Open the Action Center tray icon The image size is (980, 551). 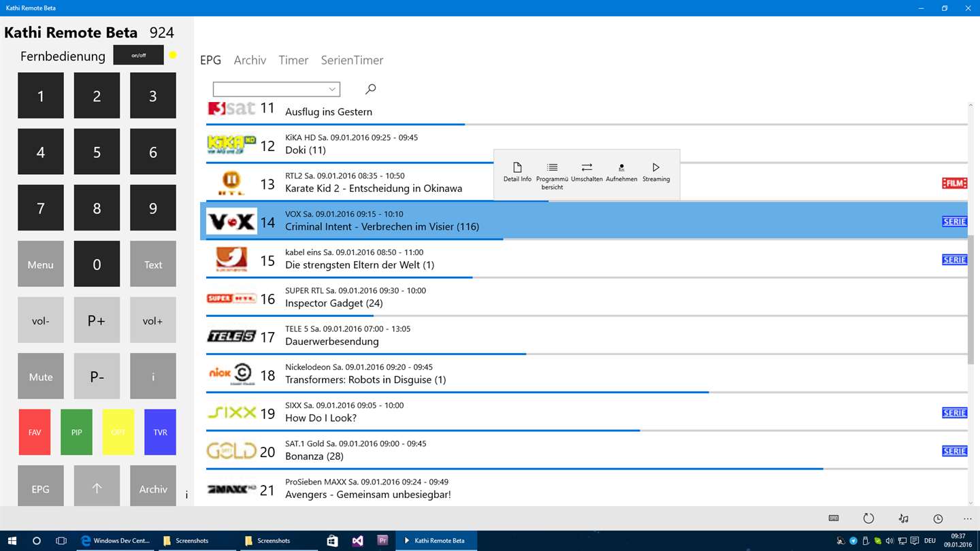tap(913, 541)
